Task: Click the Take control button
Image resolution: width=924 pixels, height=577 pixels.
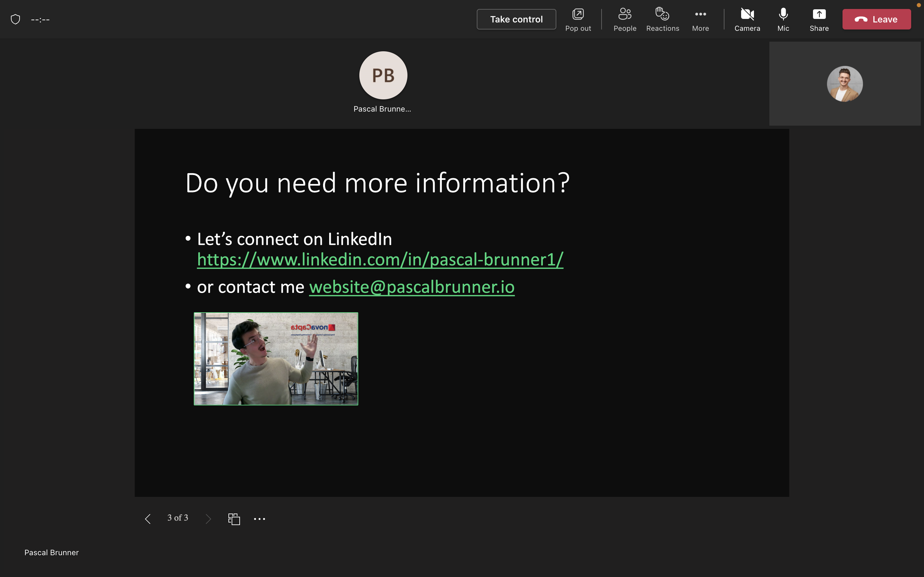Action: pyautogui.click(x=516, y=19)
